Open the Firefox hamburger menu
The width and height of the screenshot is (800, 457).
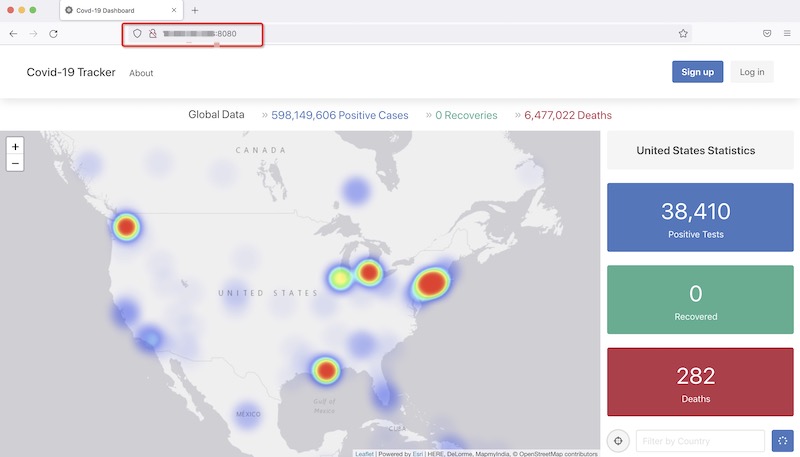[787, 33]
